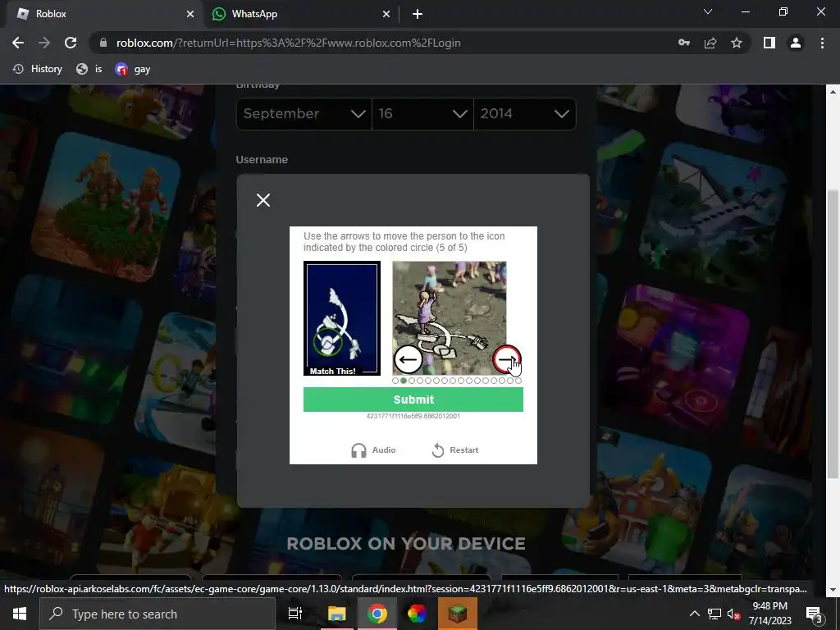Switch to the WhatsApp tab
840x630 pixels.
[300, 14]
